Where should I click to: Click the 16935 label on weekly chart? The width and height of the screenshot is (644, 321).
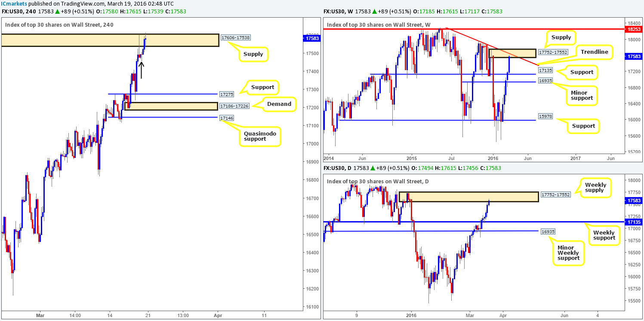click(545, 80)
